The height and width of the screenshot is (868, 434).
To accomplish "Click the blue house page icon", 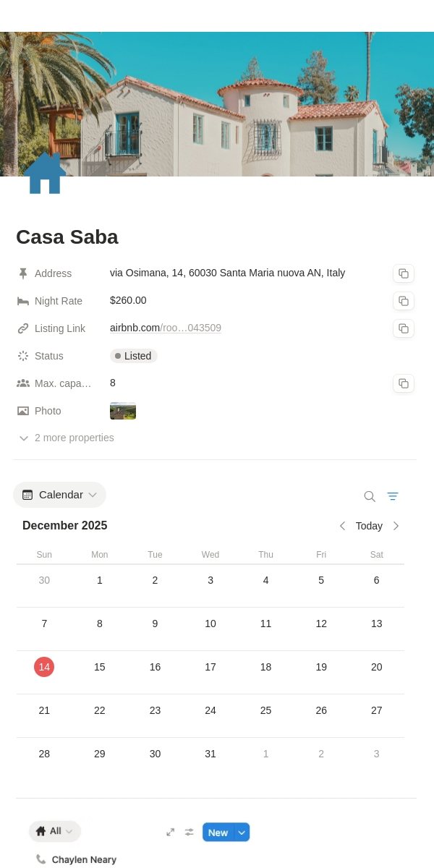I will 45,173.
